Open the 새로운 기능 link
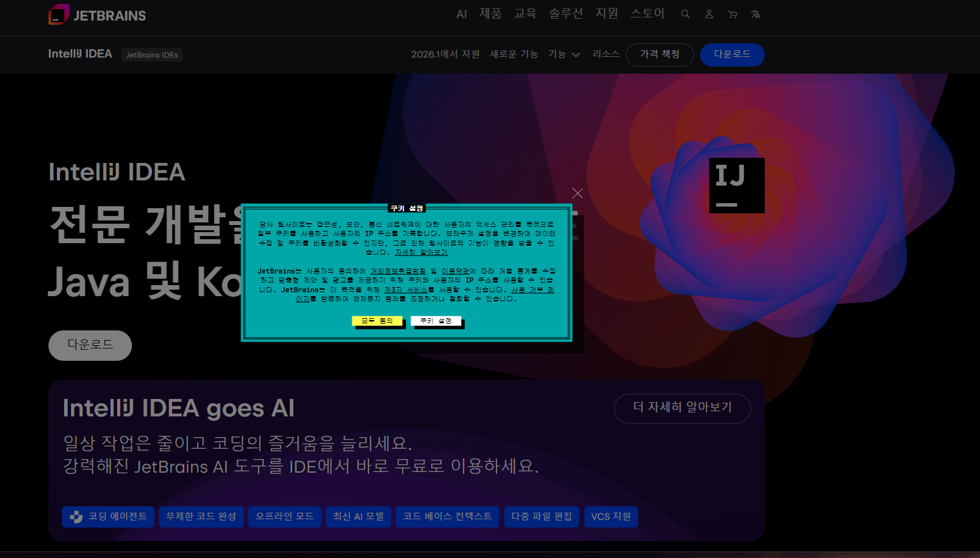The image size is (980, 558). (513, 54)
